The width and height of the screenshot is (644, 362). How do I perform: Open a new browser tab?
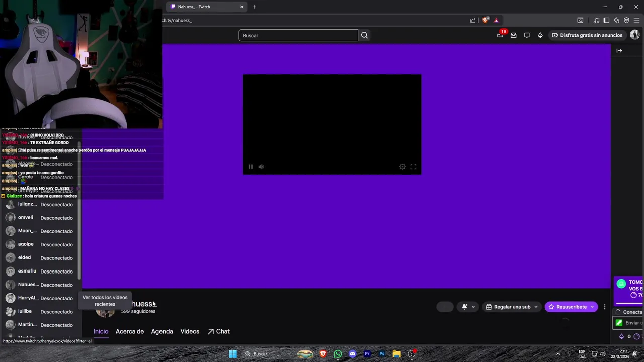(254, 7)
